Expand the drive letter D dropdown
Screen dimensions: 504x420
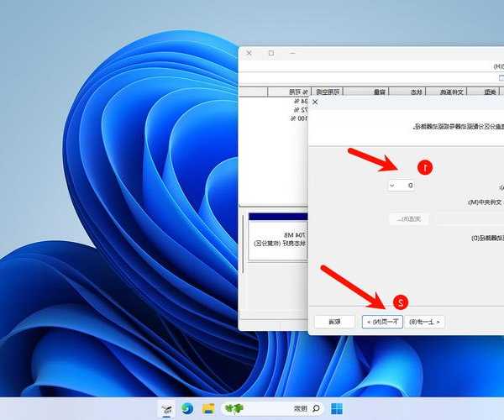coord(401,185)
